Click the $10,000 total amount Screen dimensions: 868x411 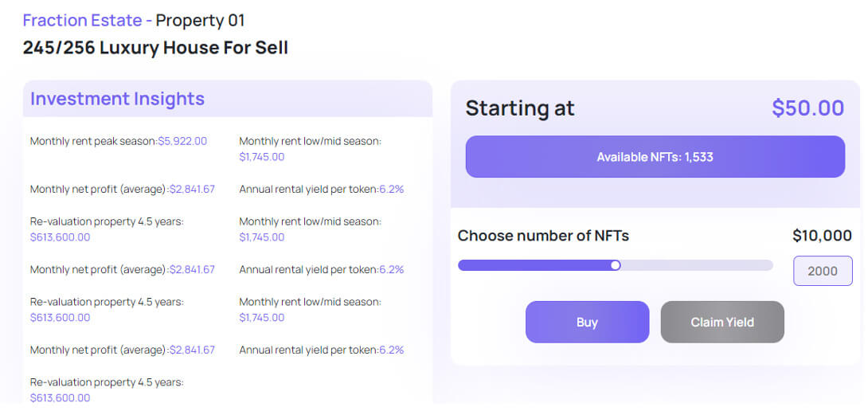click(822, 235)
